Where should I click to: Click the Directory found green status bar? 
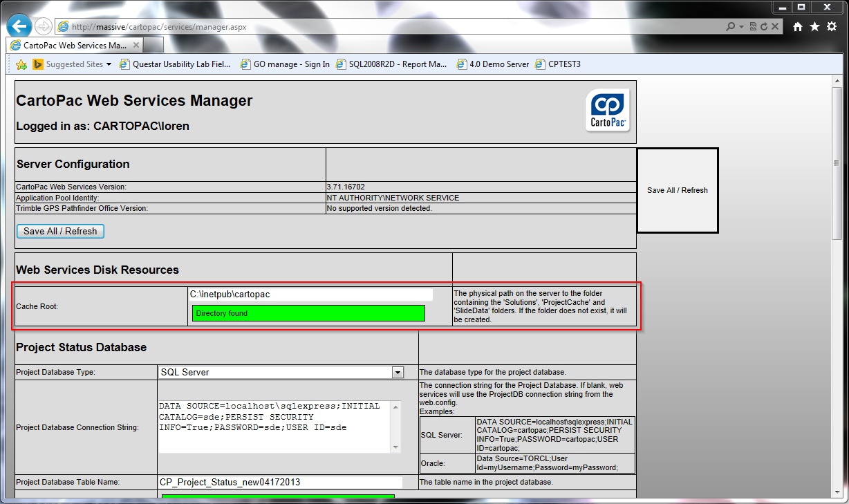(x=308, y=313)
